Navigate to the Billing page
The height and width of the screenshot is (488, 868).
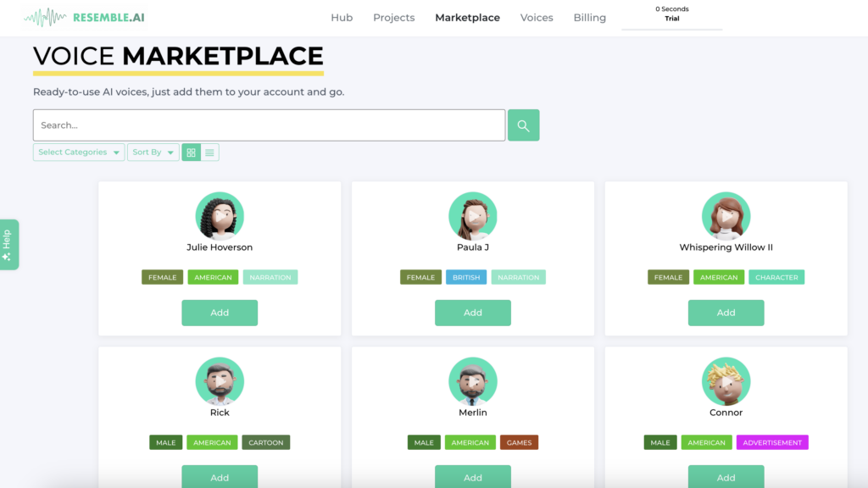589,18
